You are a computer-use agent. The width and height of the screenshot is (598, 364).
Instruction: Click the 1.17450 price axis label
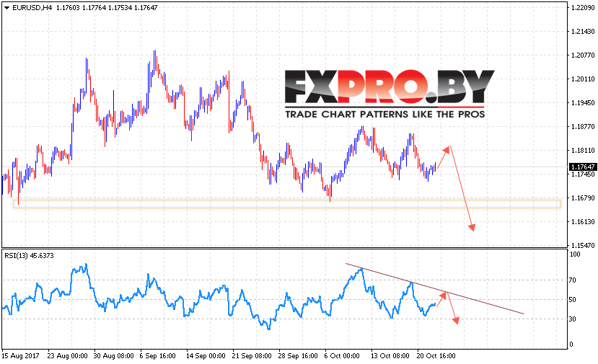[x=583, y=174]
